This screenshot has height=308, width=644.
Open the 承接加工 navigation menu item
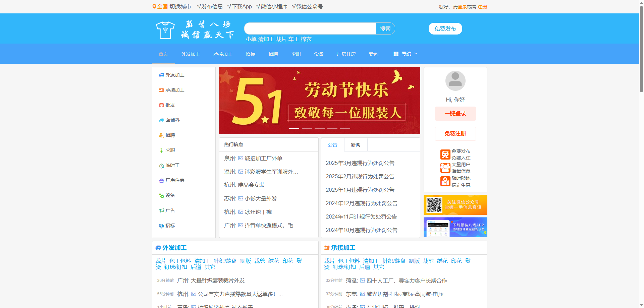[223, 54]
